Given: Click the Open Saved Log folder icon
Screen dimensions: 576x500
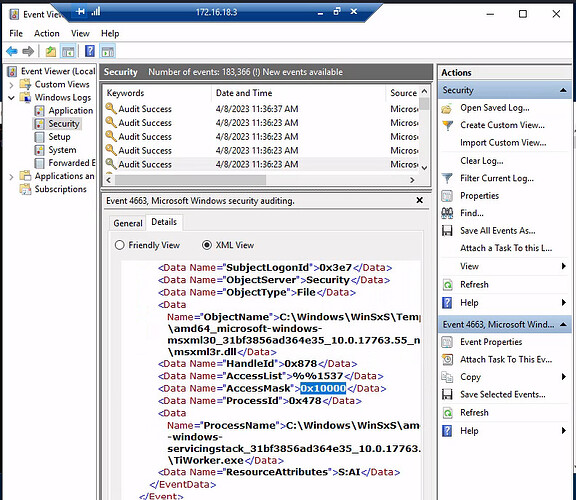Looking at the screenshot, I should (x=447, y=108).
